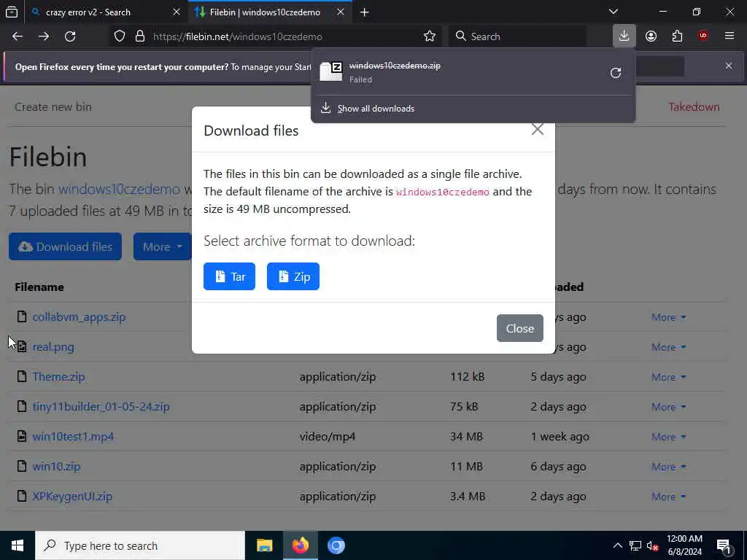
Task: Show hidden system tray icons
Action: click(617, 545)
